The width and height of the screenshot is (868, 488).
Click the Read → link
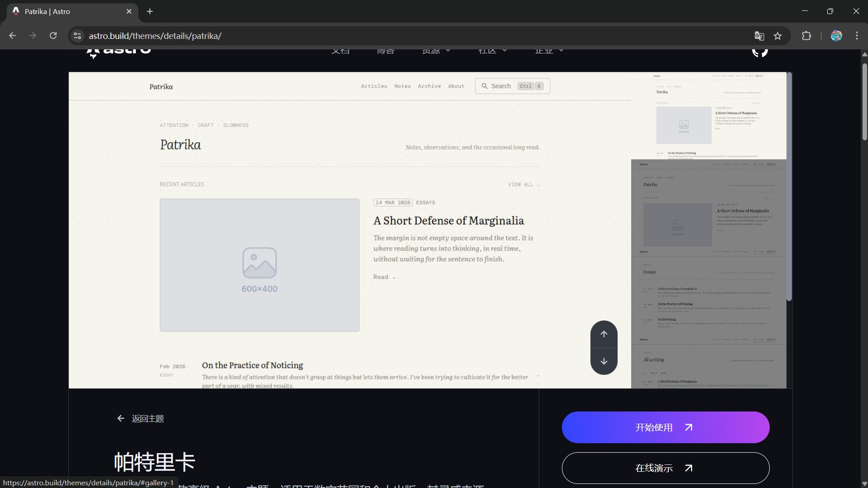point(384,277)
